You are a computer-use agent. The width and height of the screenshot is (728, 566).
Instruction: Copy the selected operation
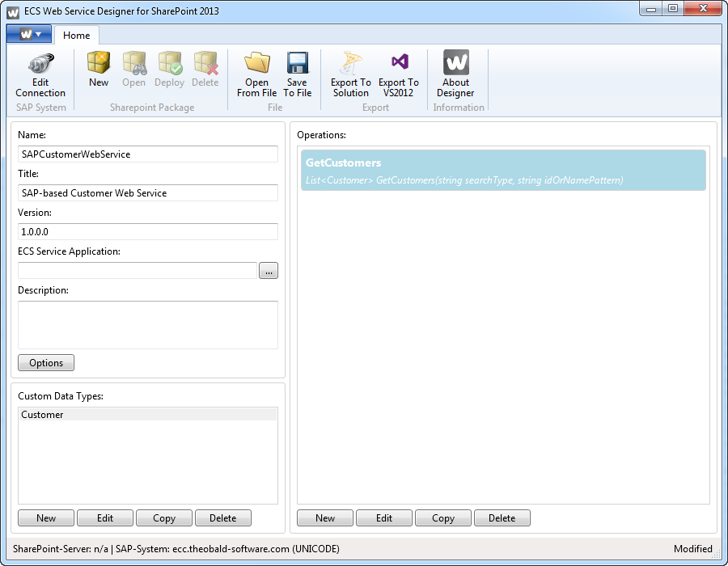[x=442, y=518]
